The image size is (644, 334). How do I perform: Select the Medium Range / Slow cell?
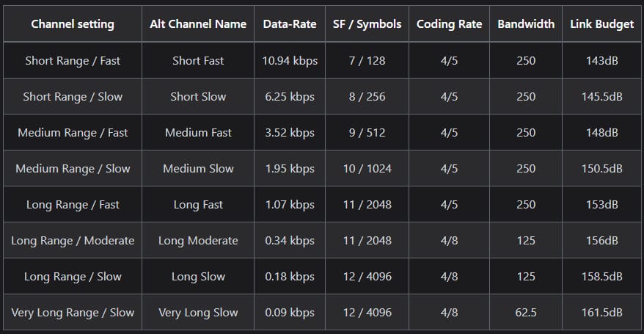point(73,169)
